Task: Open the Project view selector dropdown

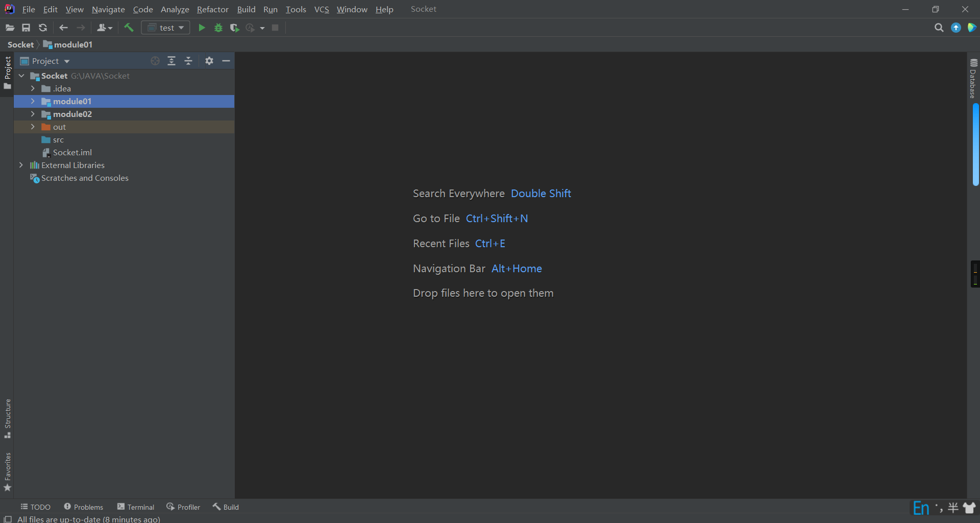Action: 45,61
